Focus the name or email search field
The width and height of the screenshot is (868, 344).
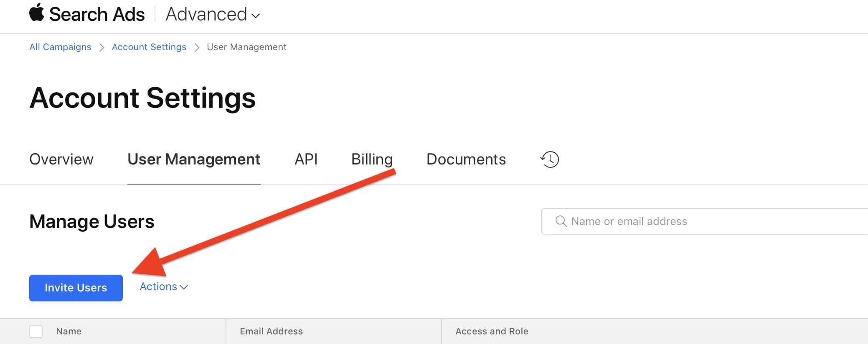[x=710, y=221]
